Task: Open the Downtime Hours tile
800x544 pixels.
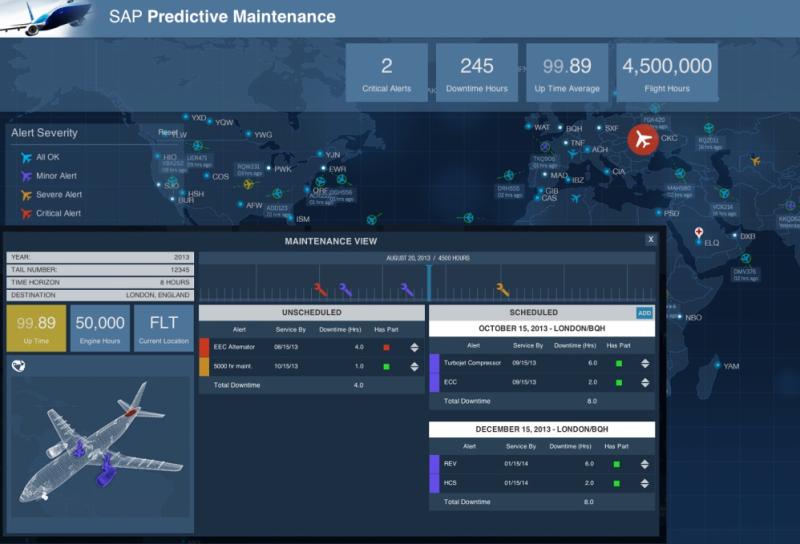Action: 477,72
